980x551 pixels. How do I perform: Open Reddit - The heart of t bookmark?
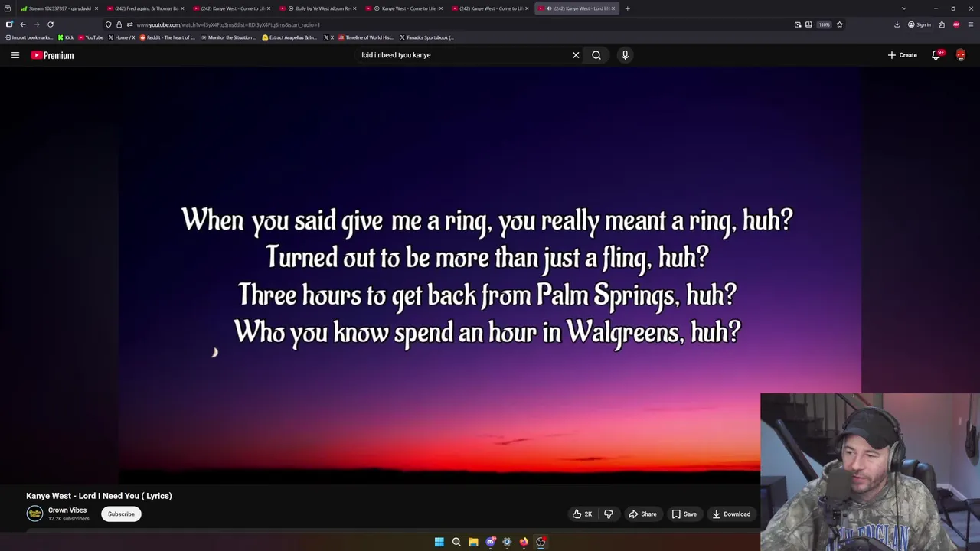pos(168,37)
